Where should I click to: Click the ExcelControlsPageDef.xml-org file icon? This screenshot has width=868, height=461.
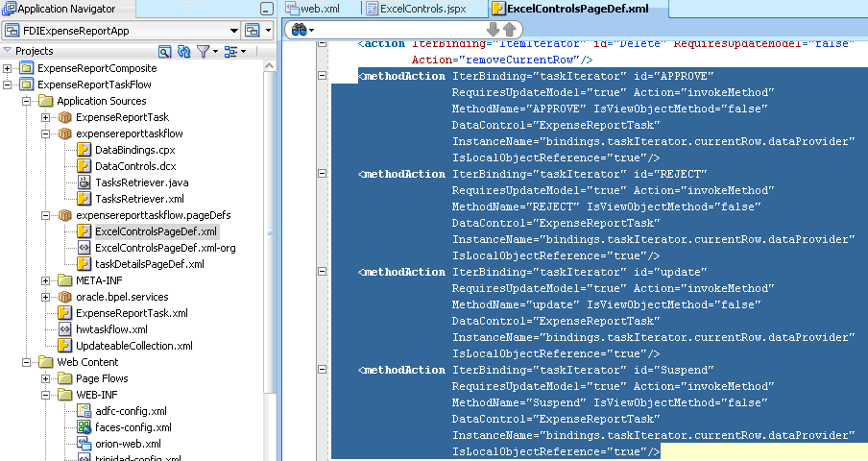click(84, 248)
